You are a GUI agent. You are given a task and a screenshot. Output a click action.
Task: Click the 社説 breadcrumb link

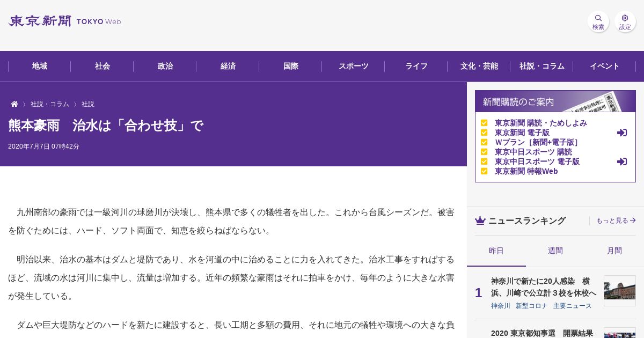tap(88, 104)
